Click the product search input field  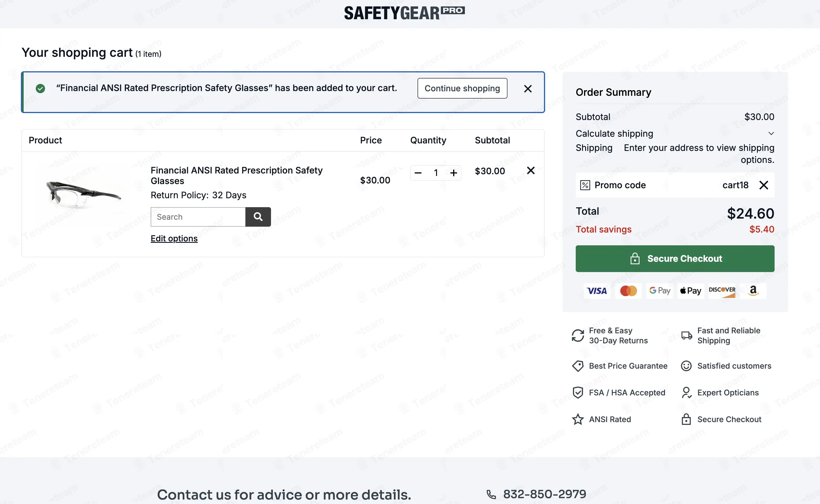click(198, 217)
